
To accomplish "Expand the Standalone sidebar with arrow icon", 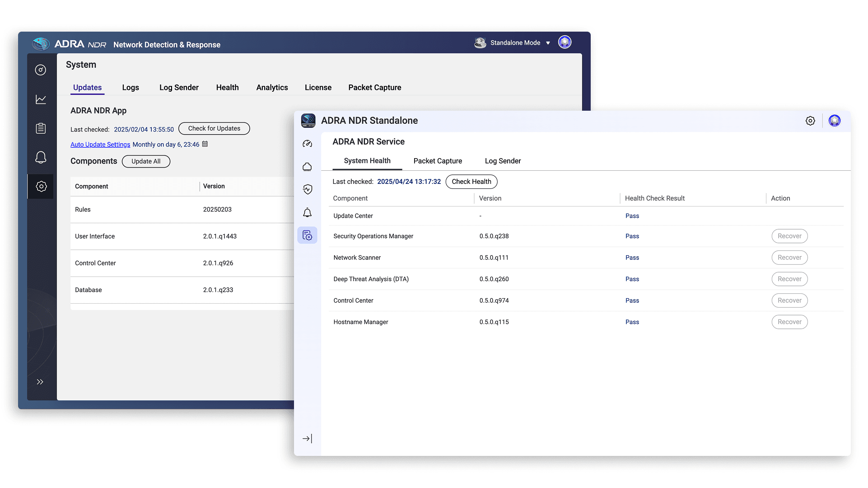I will point(308,439).
